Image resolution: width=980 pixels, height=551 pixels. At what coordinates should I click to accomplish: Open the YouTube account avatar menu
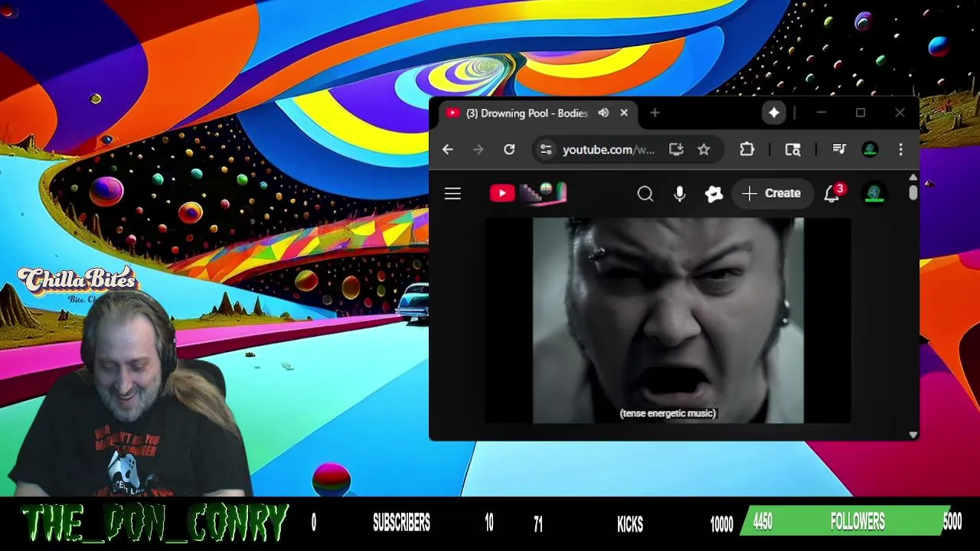tap(874, 194)
